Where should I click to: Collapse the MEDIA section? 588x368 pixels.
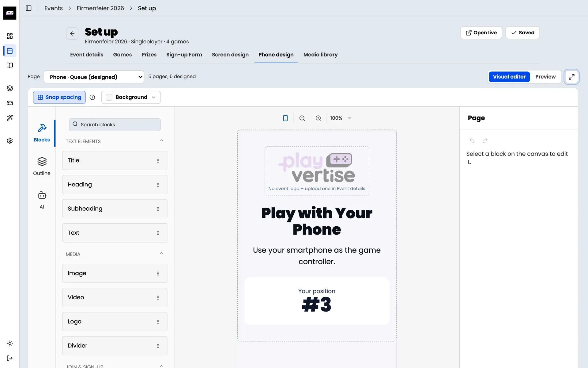click(x=162, y=254)
